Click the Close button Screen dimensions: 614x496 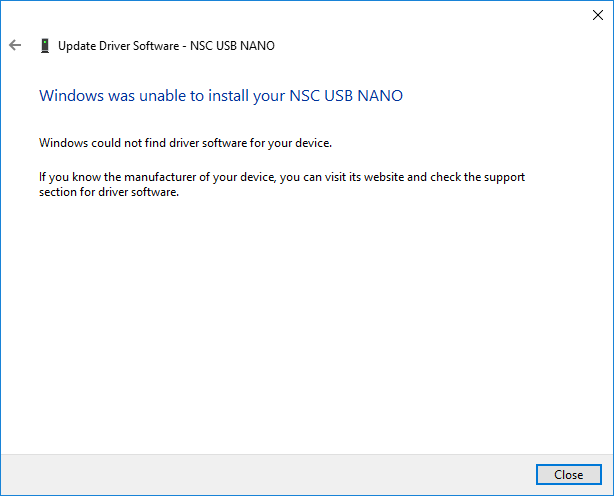569,474
